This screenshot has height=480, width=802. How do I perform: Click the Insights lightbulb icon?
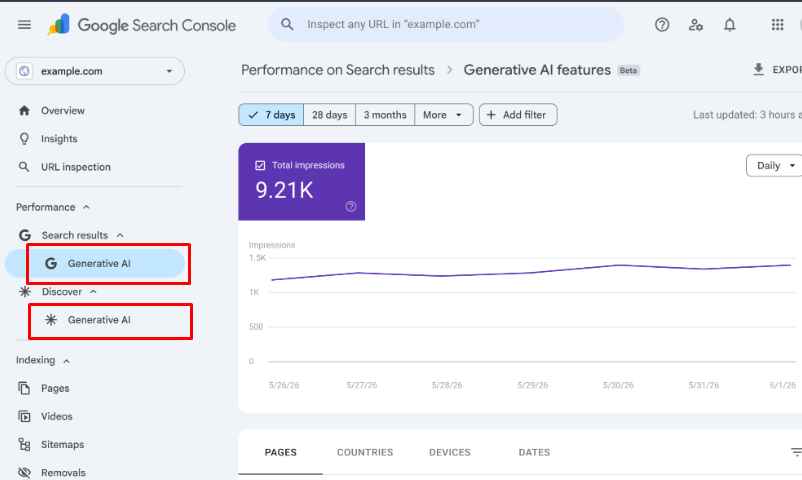click(x=24, y=139)
